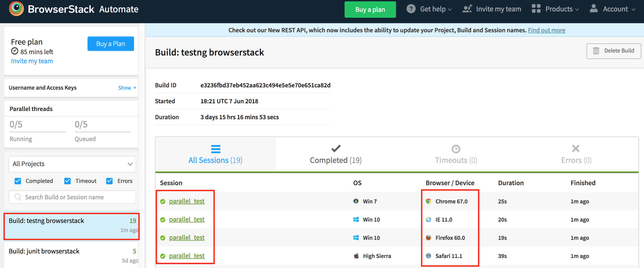
Task: Open the Invite my team sidebar link
Action: pyautogui.click(x=32, y=61)
